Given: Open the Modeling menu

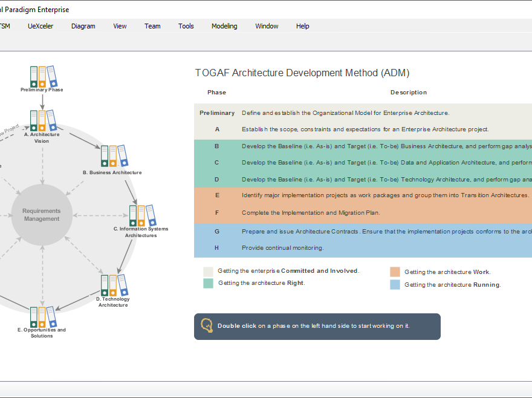Looking at the screenshot, I should pos(224,26).
